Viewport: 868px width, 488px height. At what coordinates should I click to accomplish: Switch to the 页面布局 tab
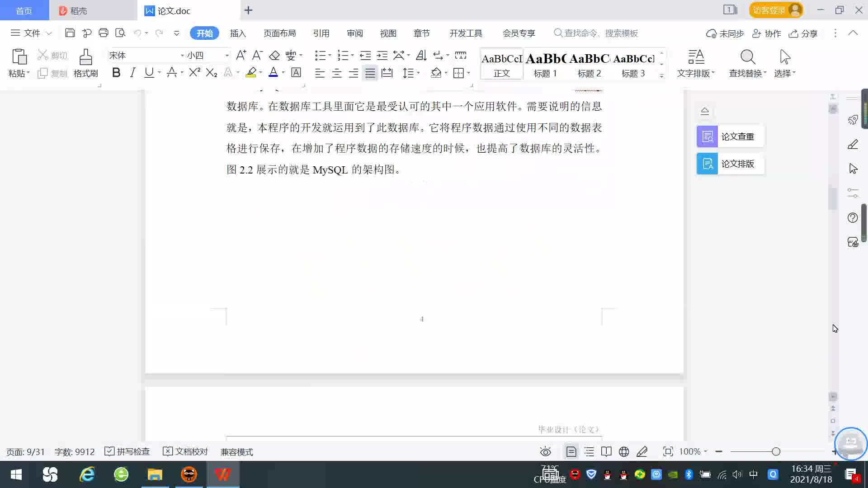point(279,33)
